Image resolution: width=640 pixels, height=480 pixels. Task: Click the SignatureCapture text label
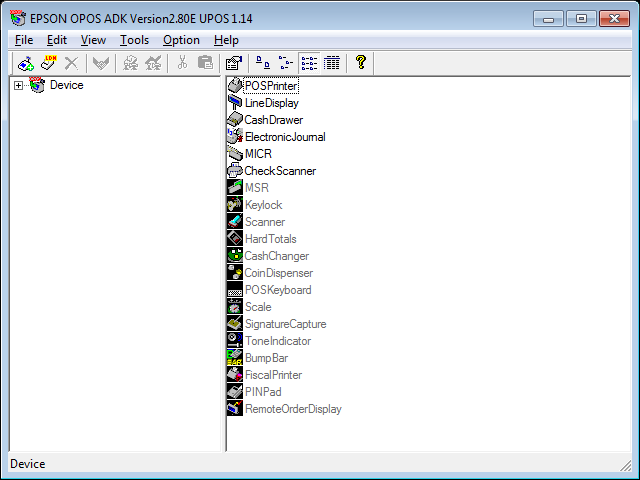point(285,324)
